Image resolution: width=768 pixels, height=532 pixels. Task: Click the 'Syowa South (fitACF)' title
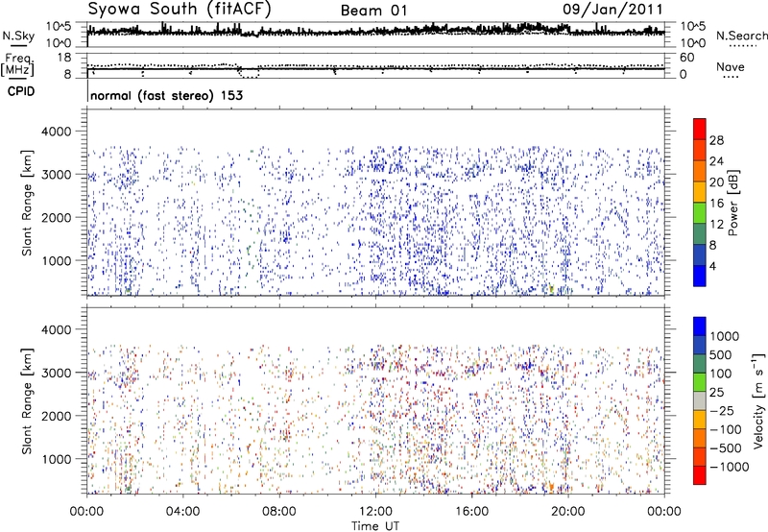pyautogui.click(x=180, y=9)
